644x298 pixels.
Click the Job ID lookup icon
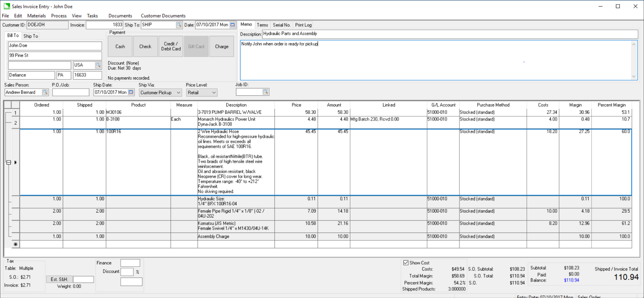(x=266, y=92)
